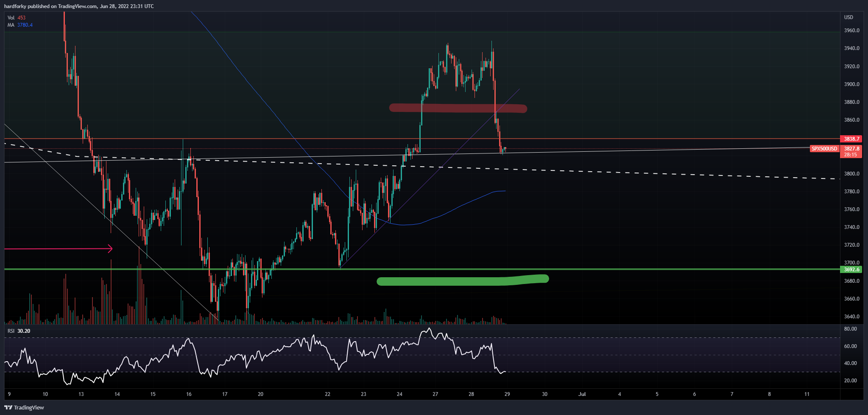Click the thick green support brush stroke
Image resolution: width=868 pixels, height=415 pixels.
463,280
